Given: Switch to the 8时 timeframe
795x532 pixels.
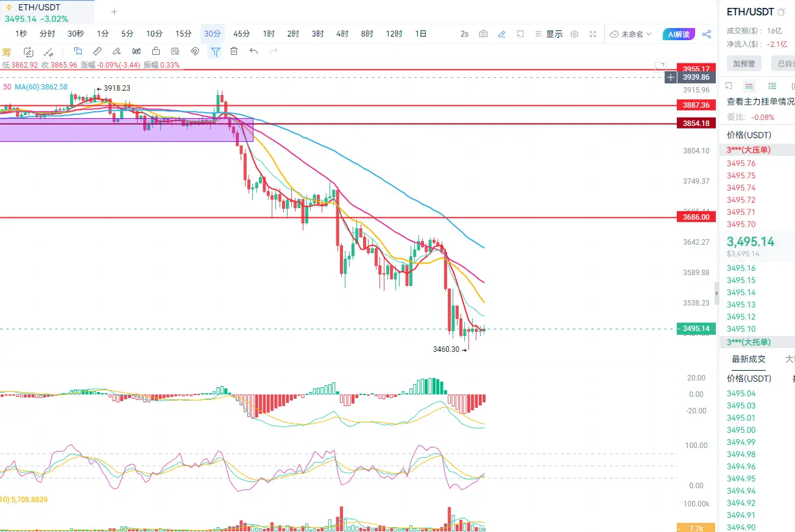Looking at the screenshot, I should [x=367, y=34].
